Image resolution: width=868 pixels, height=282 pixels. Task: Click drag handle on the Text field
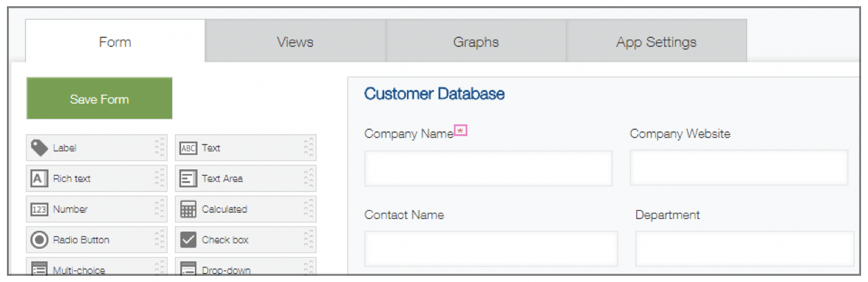308,148
